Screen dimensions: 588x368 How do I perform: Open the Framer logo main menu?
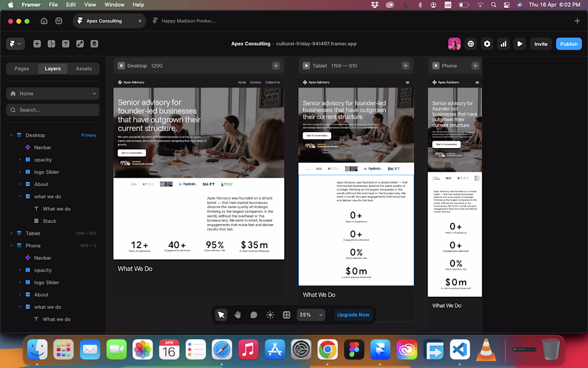pos(15,44)
